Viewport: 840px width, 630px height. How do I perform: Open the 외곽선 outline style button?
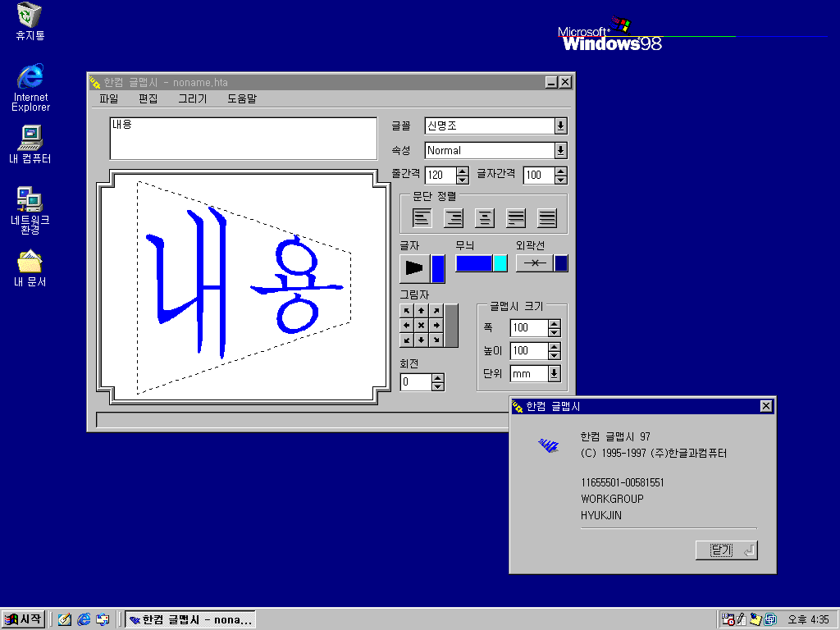coord(534,263)
